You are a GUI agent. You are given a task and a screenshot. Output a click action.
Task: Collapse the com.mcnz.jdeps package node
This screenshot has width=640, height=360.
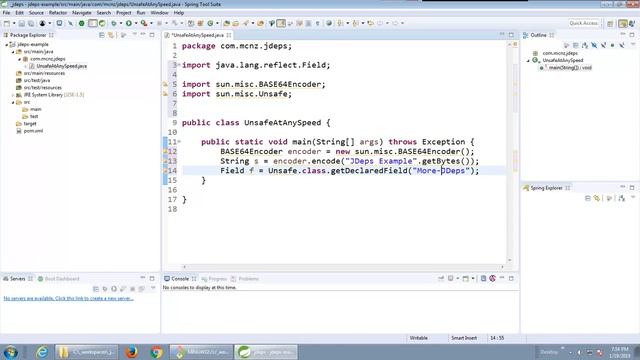[20, 59]
